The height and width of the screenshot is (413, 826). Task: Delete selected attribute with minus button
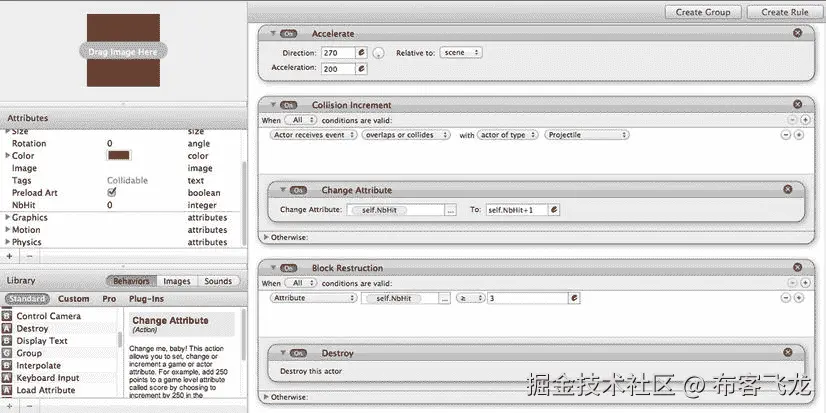pos(30,256)
